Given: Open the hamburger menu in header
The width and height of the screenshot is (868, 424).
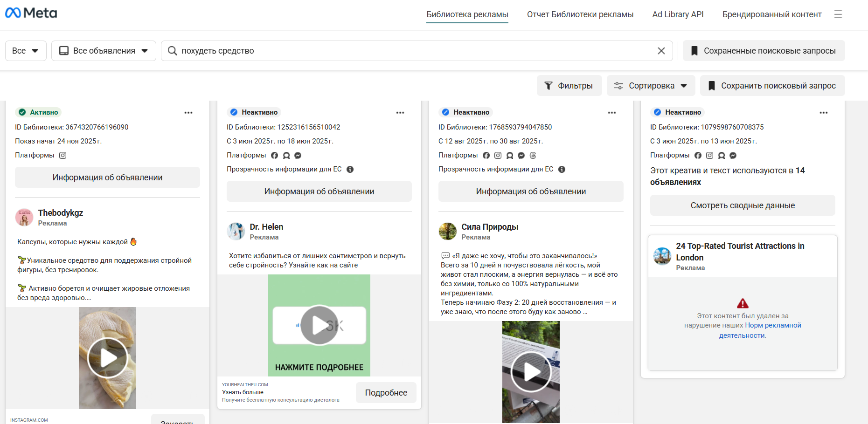Looking at the screenshot, I should click(x=838, y=14).
